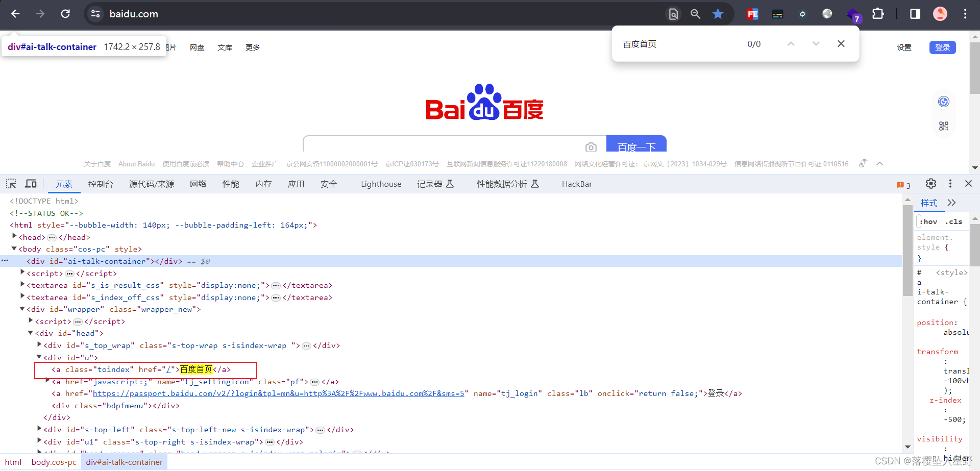Open Chrome three-dot menu
This screenshot has width=980, height=471.
click(x=965, y=14)
